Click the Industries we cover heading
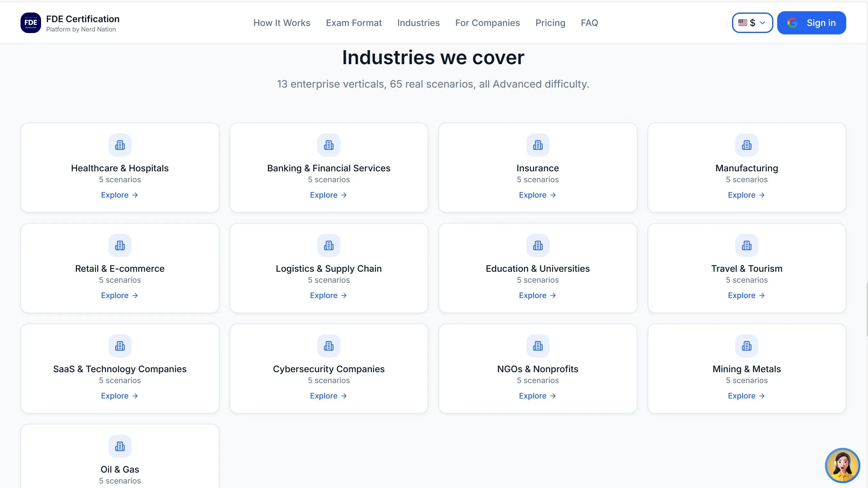 click(x=433, y=57)
